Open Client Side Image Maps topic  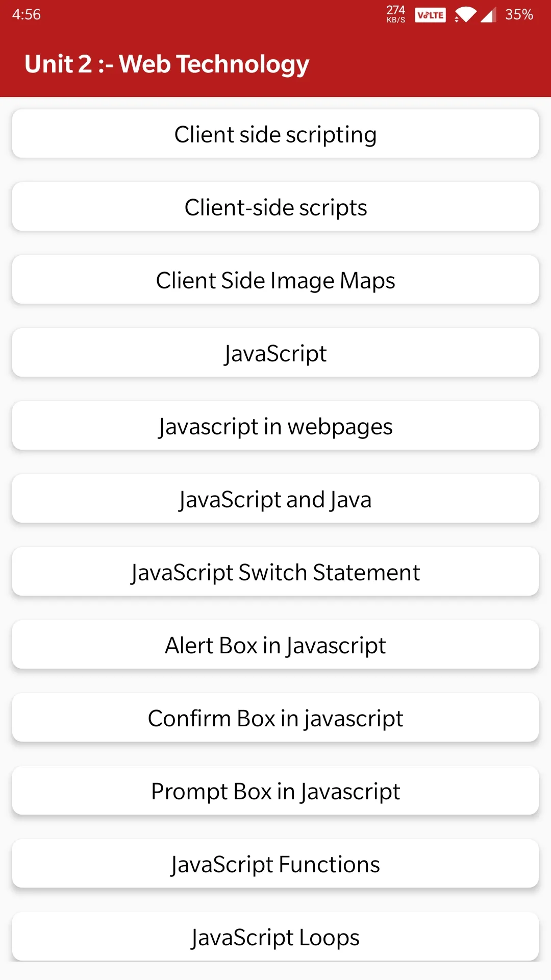click(275, 280)
